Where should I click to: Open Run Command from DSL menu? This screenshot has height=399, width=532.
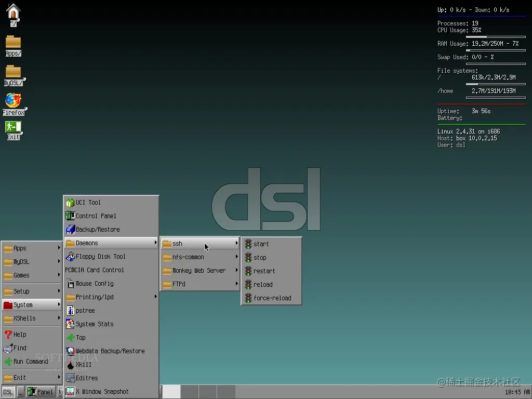click(32, 362)
